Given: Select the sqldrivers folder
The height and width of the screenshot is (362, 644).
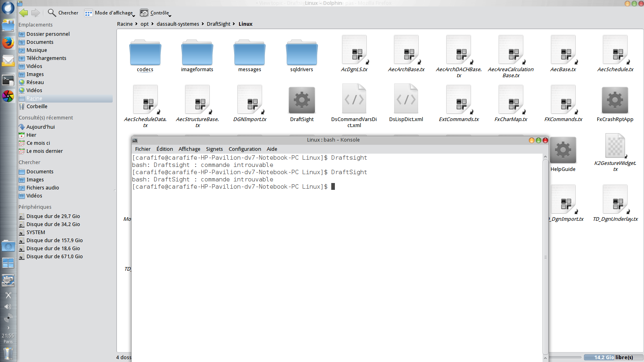Looking at the screenshot, I should [x=302, y=53].
